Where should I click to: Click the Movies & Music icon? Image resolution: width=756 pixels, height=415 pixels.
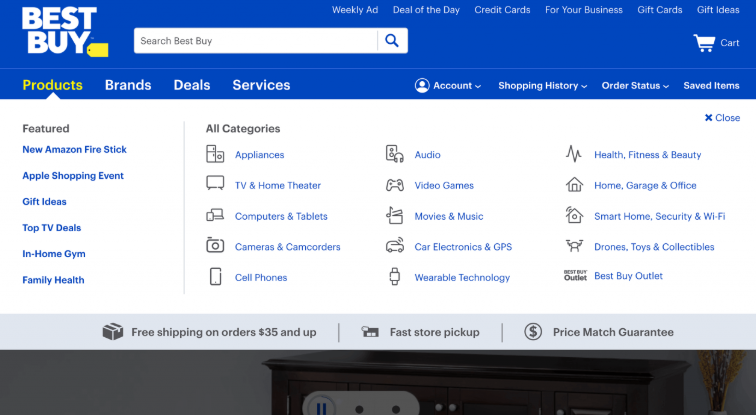394,215
